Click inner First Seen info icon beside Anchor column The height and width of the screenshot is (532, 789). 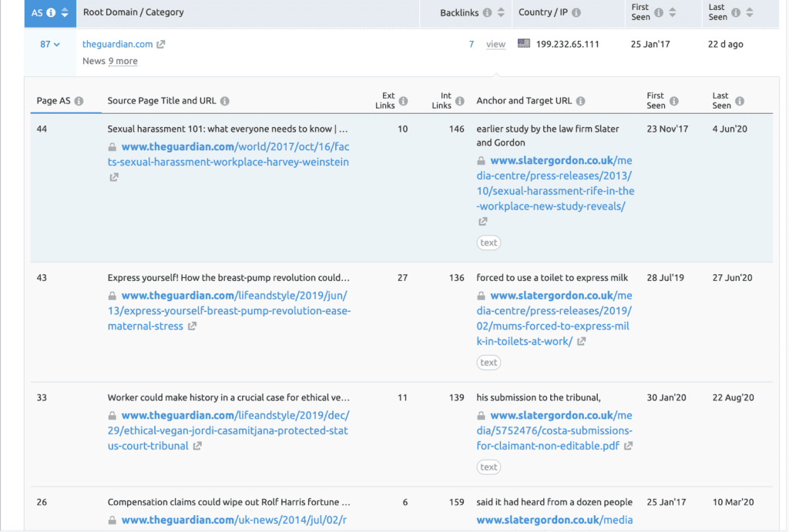tap(674, 101)
